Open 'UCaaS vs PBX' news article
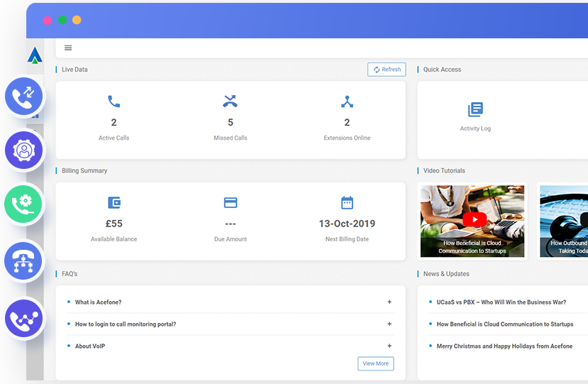The width and height of the screenshot is (588, 384). (x=501, y=302)
